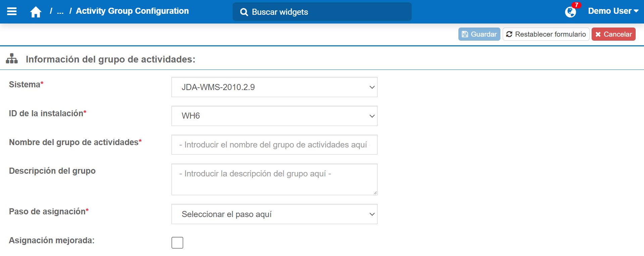Click the magnifier search icon
The height and width of the screenshot is (256, 644).
[244, 12]
